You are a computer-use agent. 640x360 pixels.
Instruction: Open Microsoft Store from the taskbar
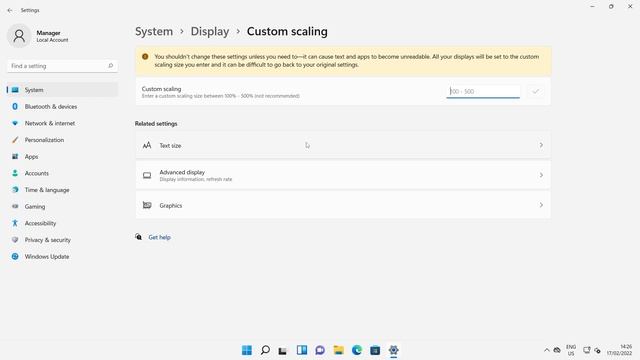tap(375, 350)
